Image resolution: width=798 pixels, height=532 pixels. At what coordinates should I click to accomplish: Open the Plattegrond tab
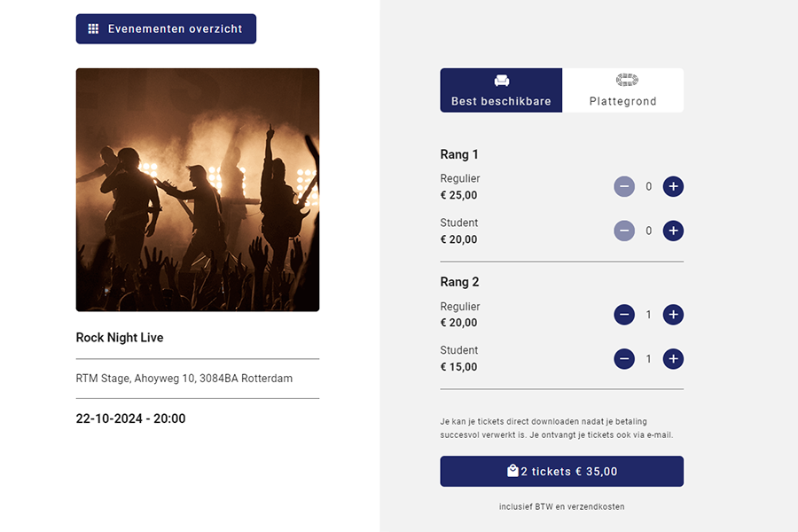coord(622,90)
